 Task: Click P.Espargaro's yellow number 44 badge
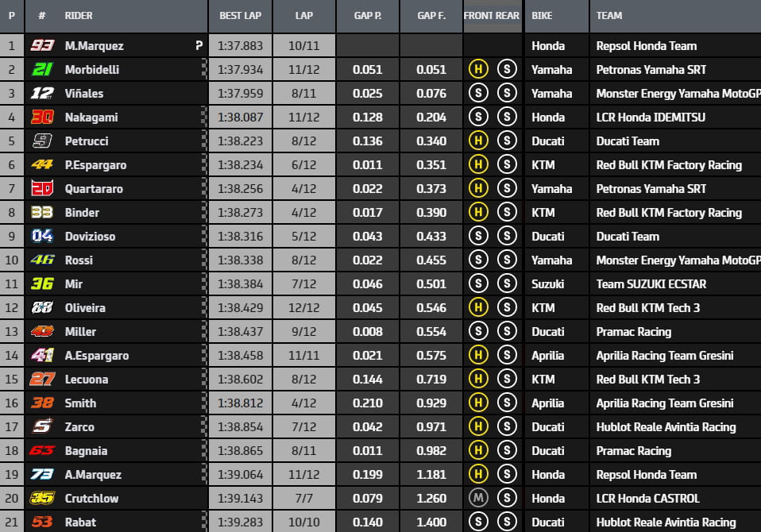coord(42,165)
